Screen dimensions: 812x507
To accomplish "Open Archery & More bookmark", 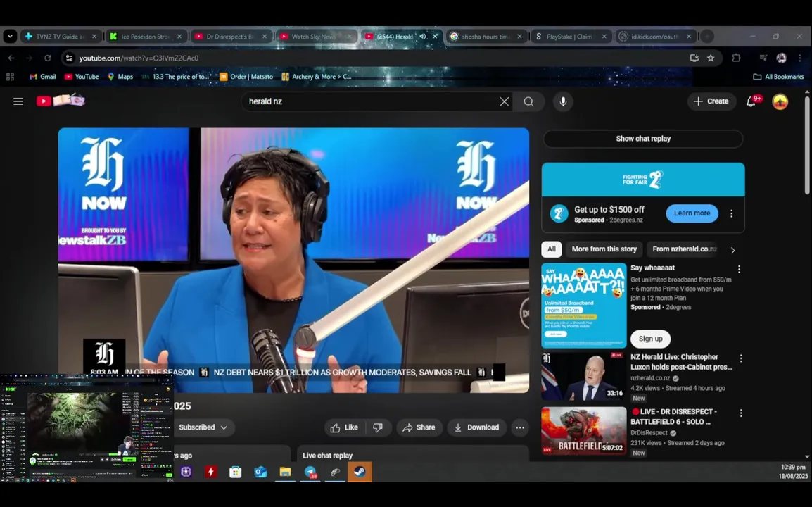I will pos(317,77).
